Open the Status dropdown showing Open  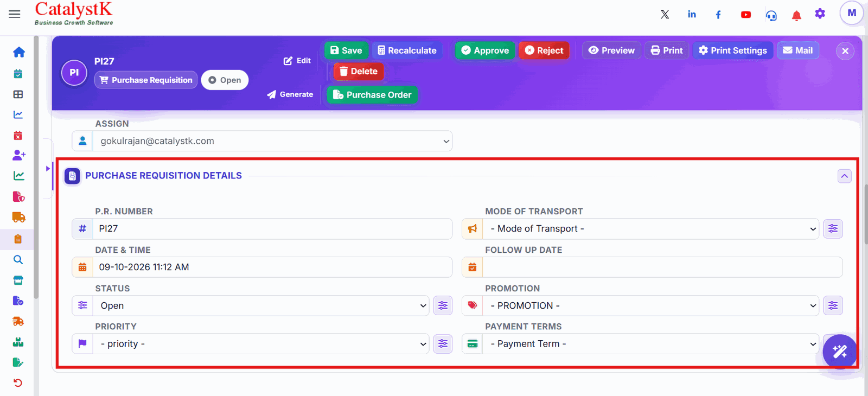coord(261,305)
